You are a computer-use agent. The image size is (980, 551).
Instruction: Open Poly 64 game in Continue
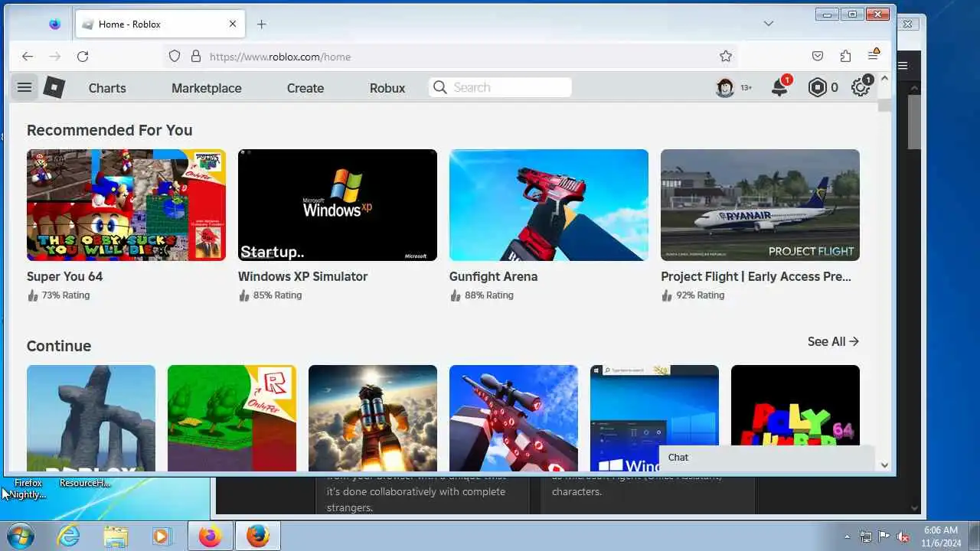point(795,406)
